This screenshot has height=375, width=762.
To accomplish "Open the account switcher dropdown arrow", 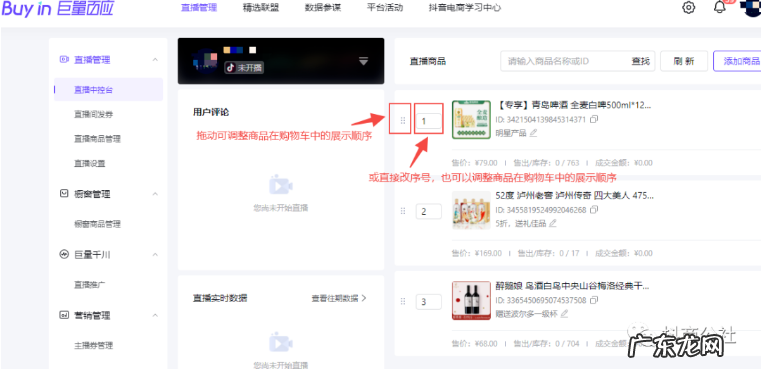I will pos(364,61).
